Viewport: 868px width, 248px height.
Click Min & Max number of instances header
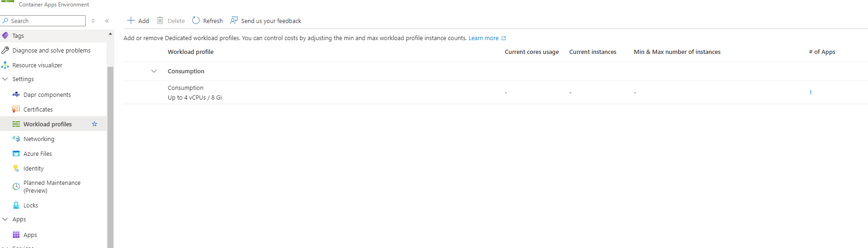pyautogui.click(x=677, y=52)
